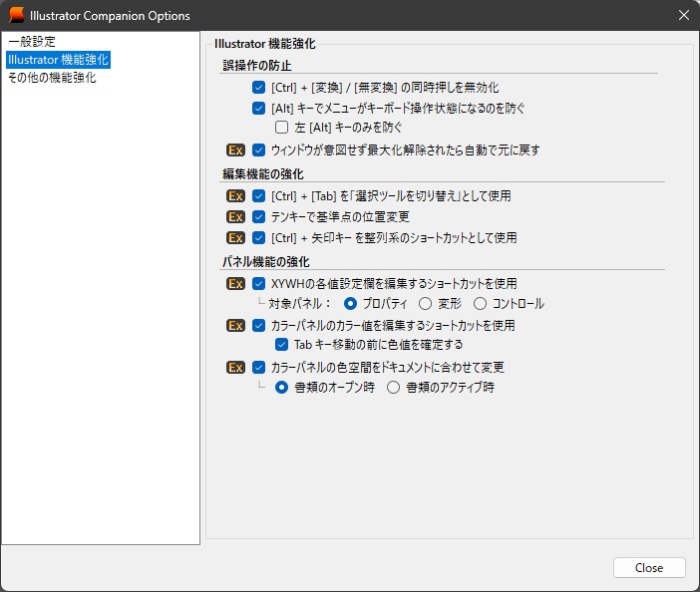The width and height of the screenshot is (700, 592).
Task: Click Ex badge beside カラーパネルのカラー値 option
Action: [235, 325]
